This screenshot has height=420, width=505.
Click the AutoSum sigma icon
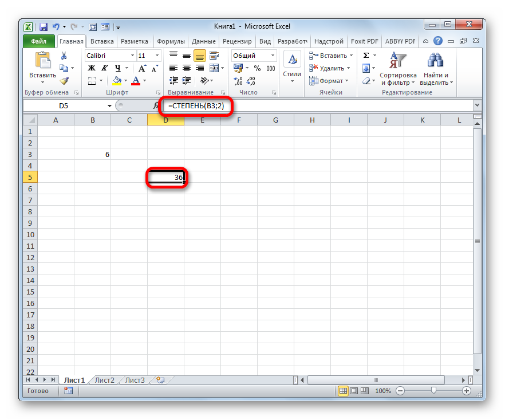point(366,56)
